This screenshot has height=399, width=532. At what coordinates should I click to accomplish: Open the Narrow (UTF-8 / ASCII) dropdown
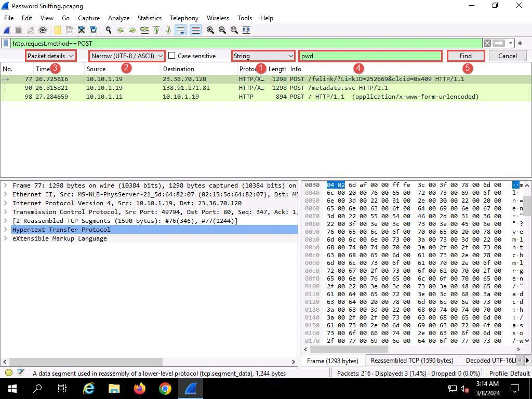[127, 56]
